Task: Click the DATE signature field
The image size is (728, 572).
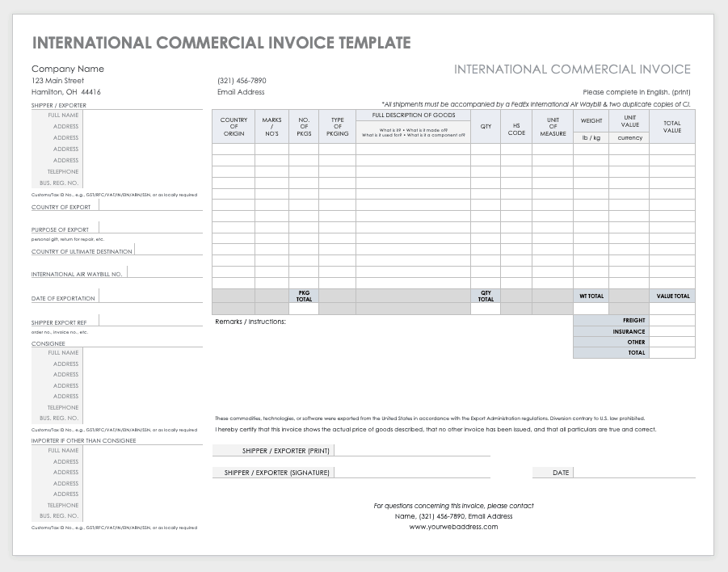Action: click(635, 473)
